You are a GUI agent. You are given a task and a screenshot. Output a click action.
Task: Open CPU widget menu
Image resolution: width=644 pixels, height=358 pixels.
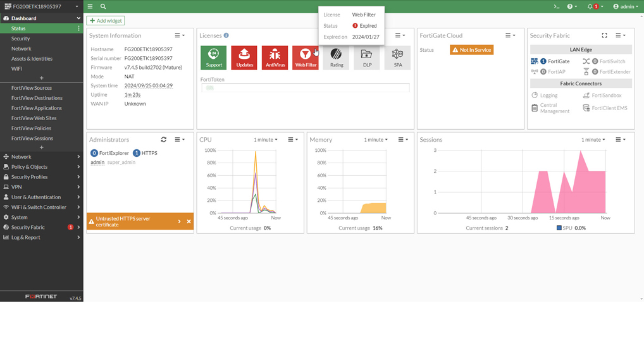293,140
